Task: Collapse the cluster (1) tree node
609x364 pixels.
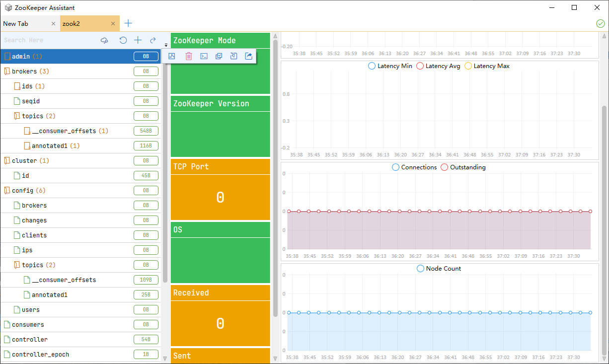Action: 7,161
